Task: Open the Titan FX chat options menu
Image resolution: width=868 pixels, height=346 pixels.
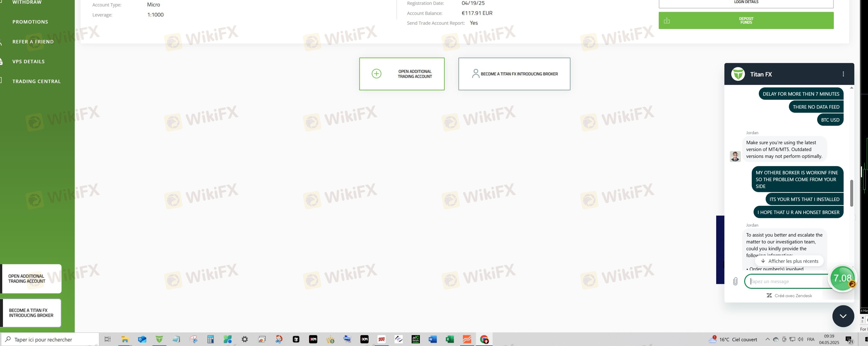Action: coord(843,74)
